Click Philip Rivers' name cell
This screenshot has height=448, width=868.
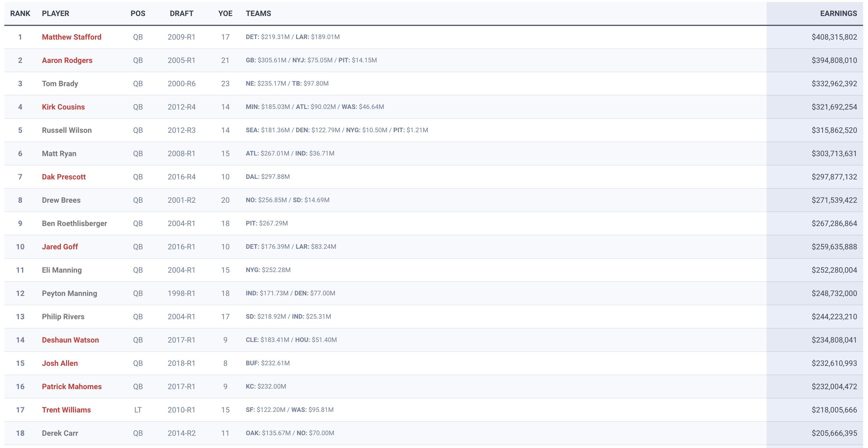coord(63,317)
